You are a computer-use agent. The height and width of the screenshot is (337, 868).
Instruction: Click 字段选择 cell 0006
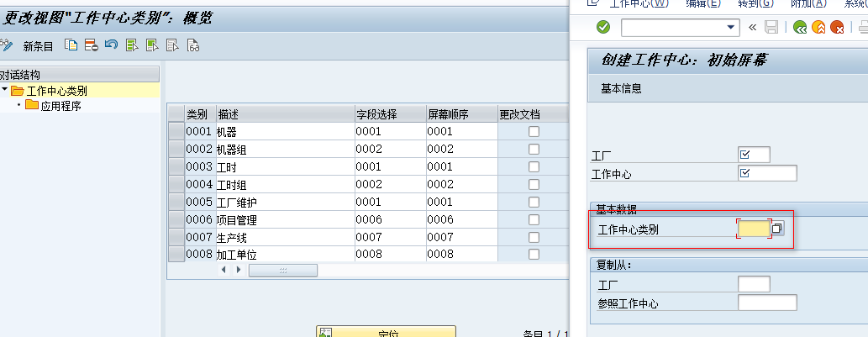(x=390, y=219)
